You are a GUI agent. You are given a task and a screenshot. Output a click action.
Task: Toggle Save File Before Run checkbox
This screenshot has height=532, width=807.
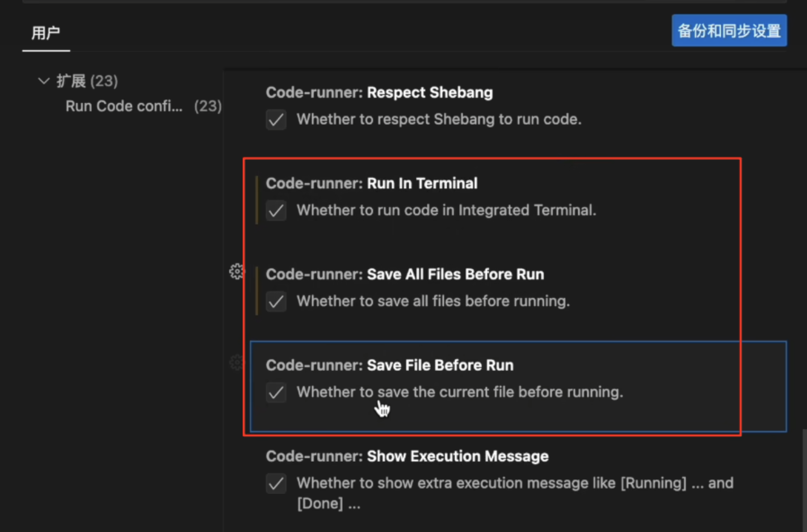click(276, 392)
